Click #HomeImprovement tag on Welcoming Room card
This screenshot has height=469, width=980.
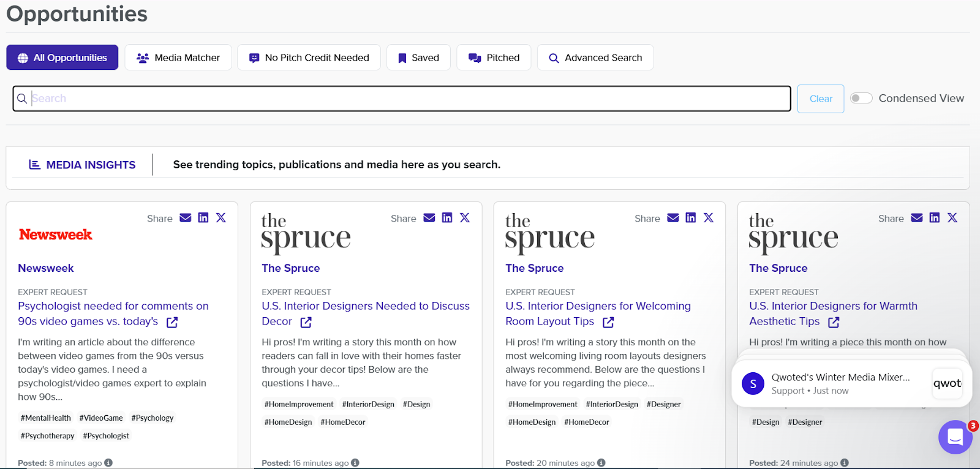point(543,404)
